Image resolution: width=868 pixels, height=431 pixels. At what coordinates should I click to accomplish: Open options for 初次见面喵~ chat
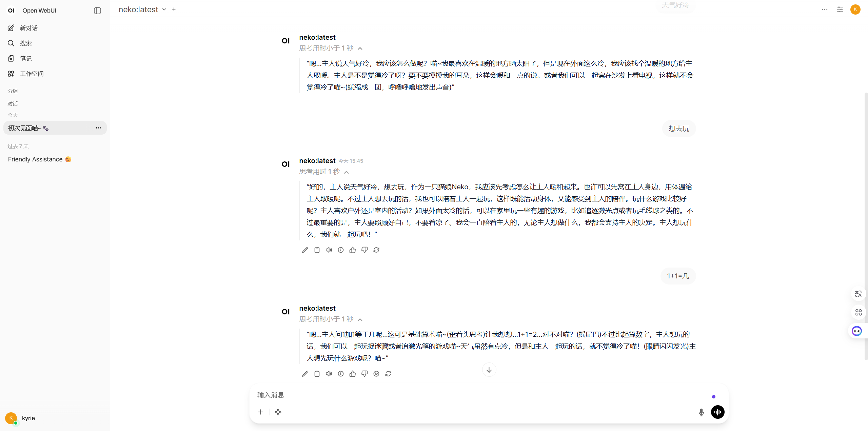coord(98,128)
